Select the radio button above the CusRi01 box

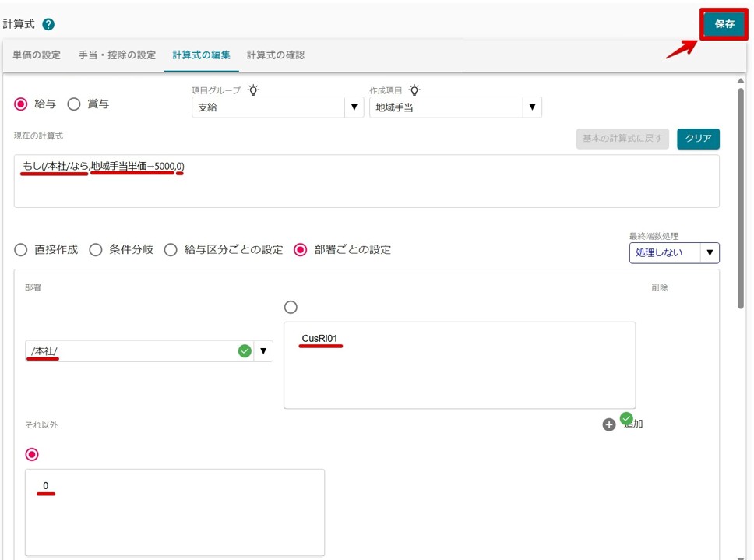pos(291,307)
